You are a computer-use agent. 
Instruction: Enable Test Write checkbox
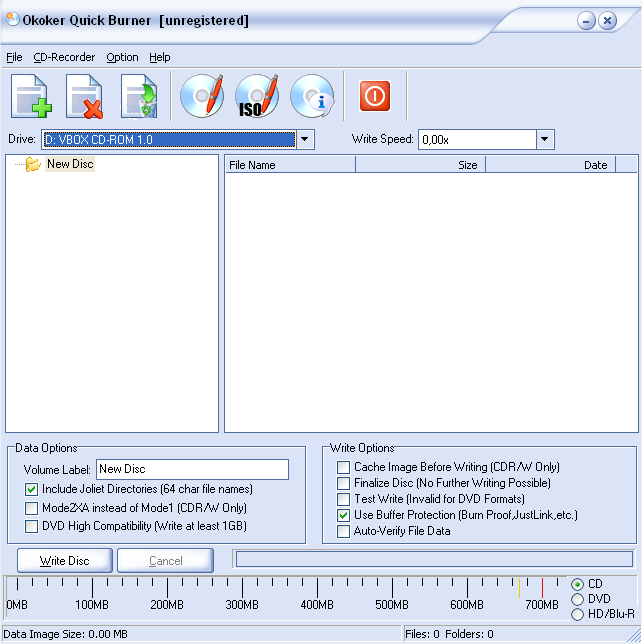coord(343,499)
